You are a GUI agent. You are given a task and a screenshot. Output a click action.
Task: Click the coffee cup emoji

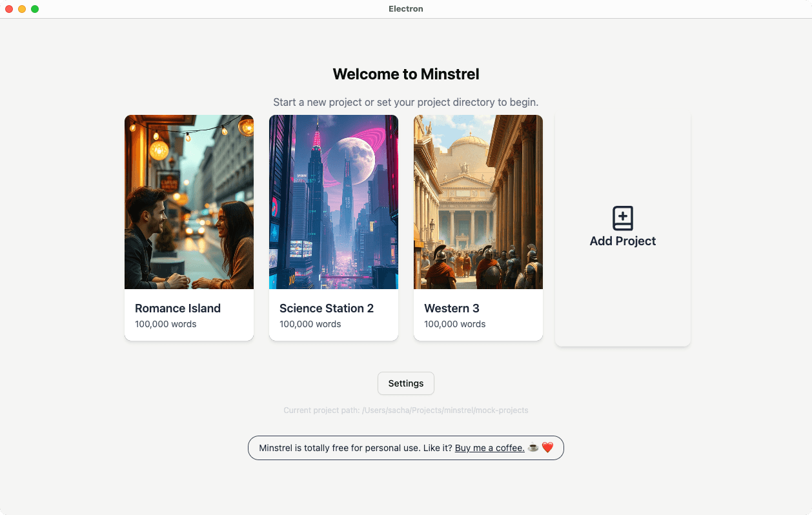pyautogui.click(x=533, y=448)
